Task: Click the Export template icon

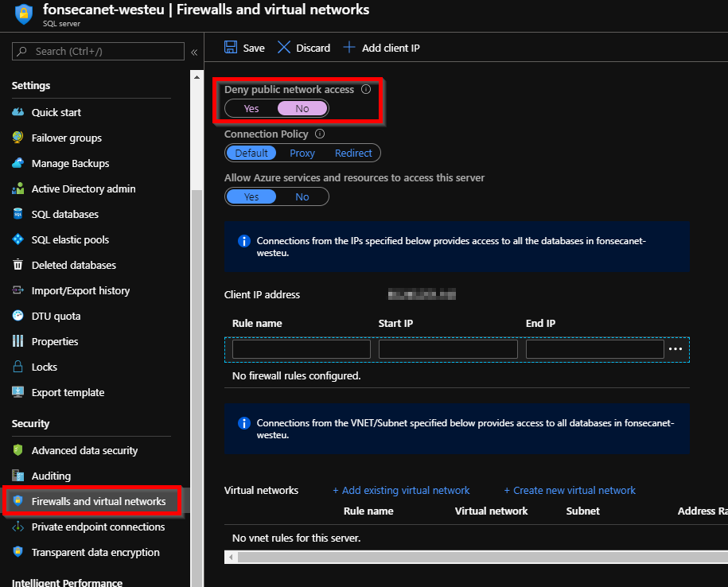Action: [x=18, y=392]
